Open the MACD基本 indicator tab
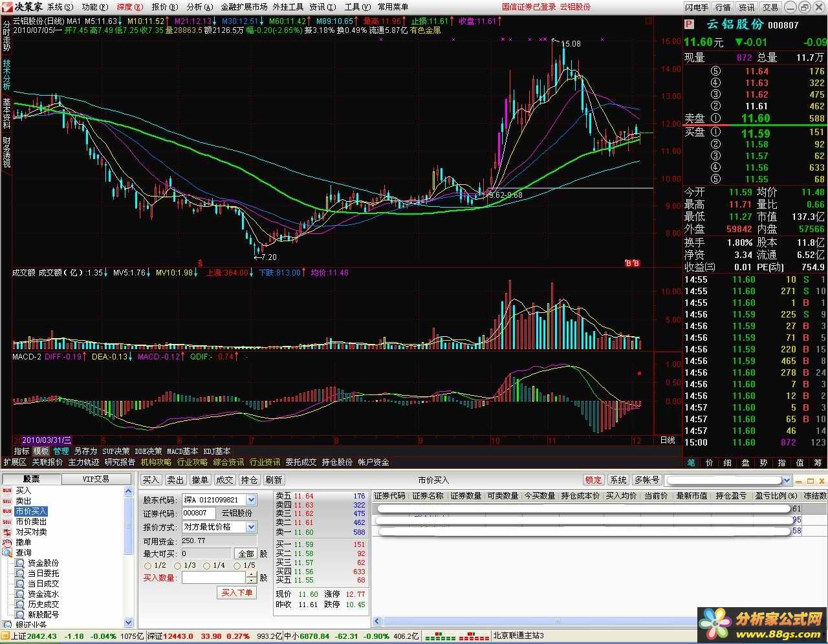The height and width of the screenshot is (644, 828). pyautogui.click(x=182, y=451)
